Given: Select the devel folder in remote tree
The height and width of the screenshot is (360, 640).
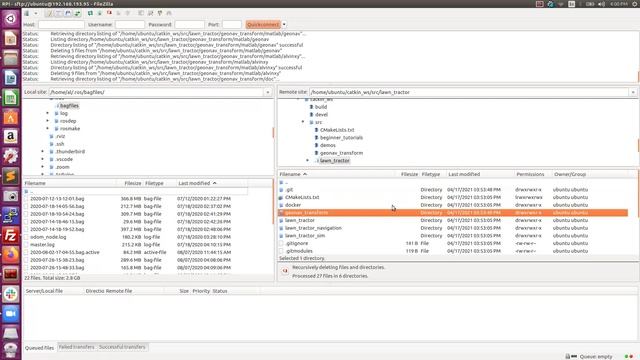Looking at the screenshot, I should [321, 115].
